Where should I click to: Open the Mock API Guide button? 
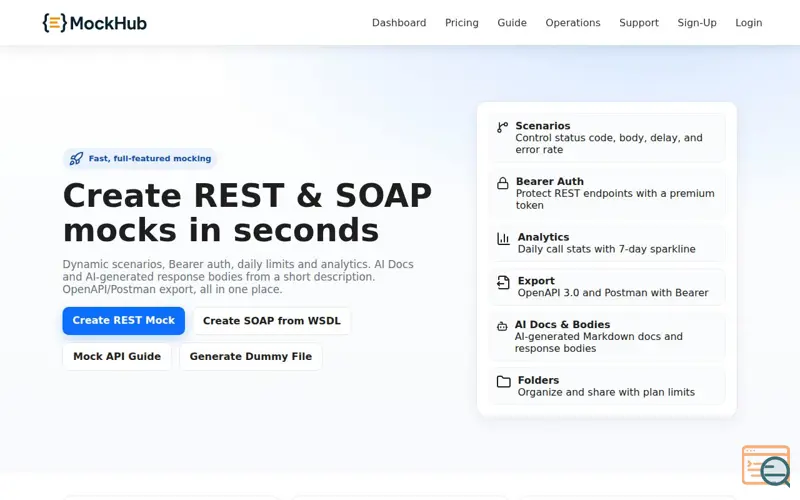tap(117, 357)
